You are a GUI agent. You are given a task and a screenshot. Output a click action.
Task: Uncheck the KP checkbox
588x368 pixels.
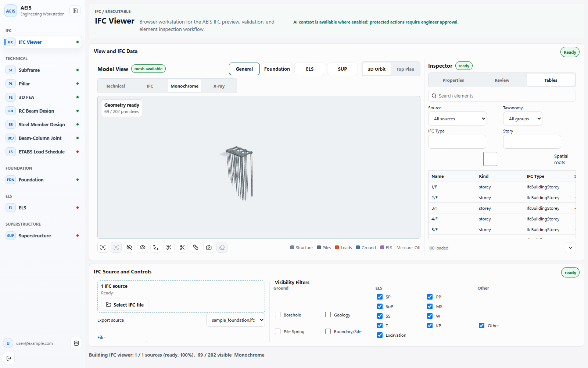430,325
